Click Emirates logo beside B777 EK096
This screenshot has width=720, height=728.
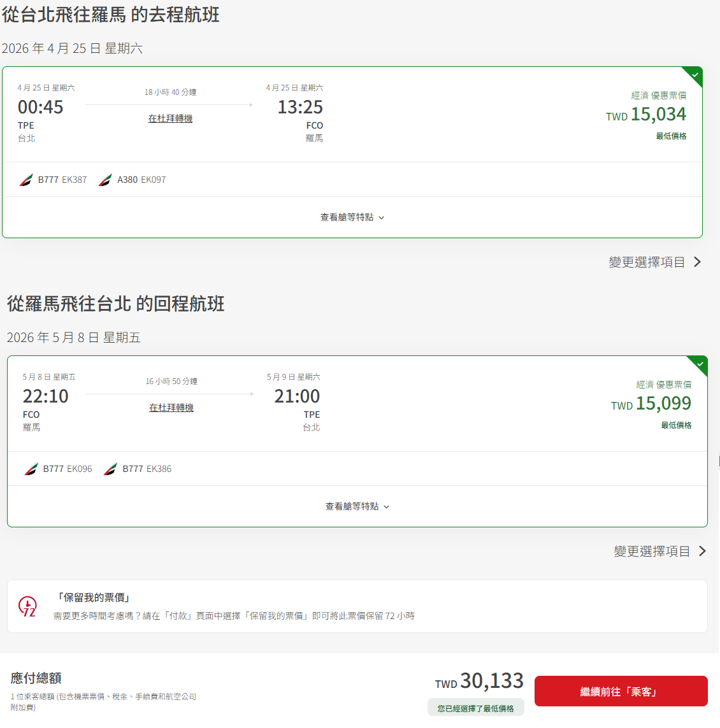31,469
